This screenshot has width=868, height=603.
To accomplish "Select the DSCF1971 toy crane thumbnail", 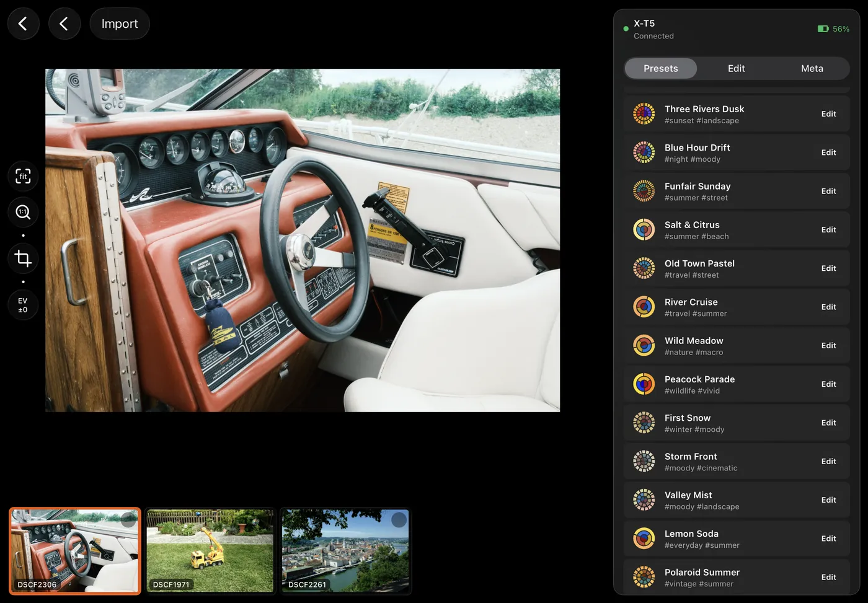I will 210,551.
